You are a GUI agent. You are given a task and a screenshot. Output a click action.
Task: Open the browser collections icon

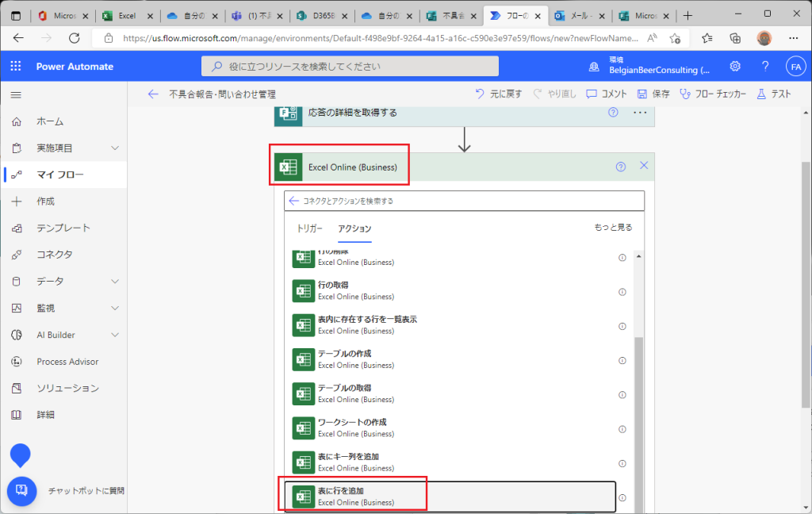pos(735,38)
